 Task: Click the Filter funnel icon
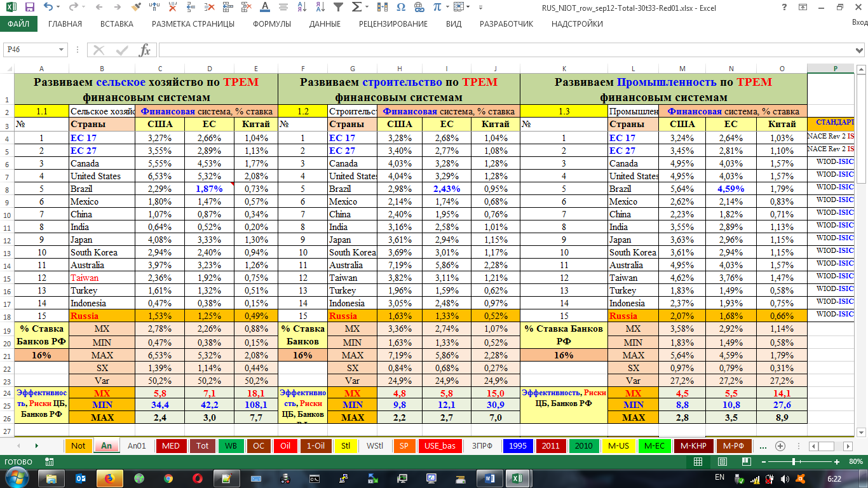pyautogui.click(x=338, y=8)
